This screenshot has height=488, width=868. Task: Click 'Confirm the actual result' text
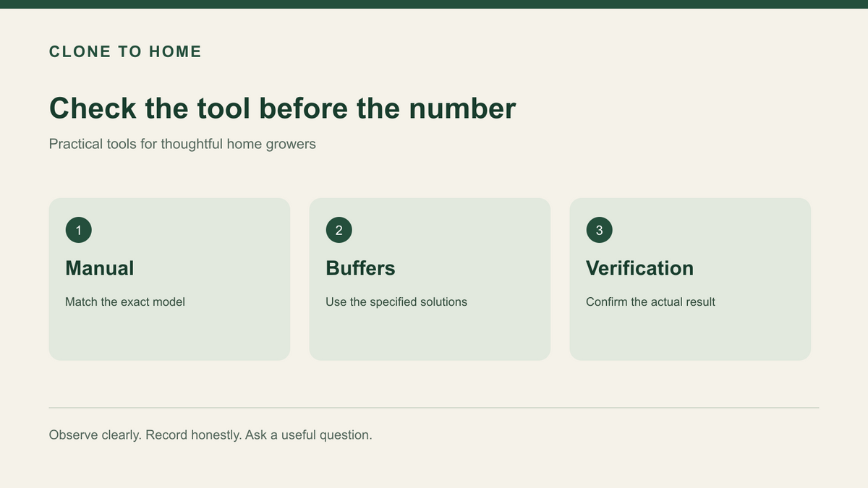[x=650, y=301]
